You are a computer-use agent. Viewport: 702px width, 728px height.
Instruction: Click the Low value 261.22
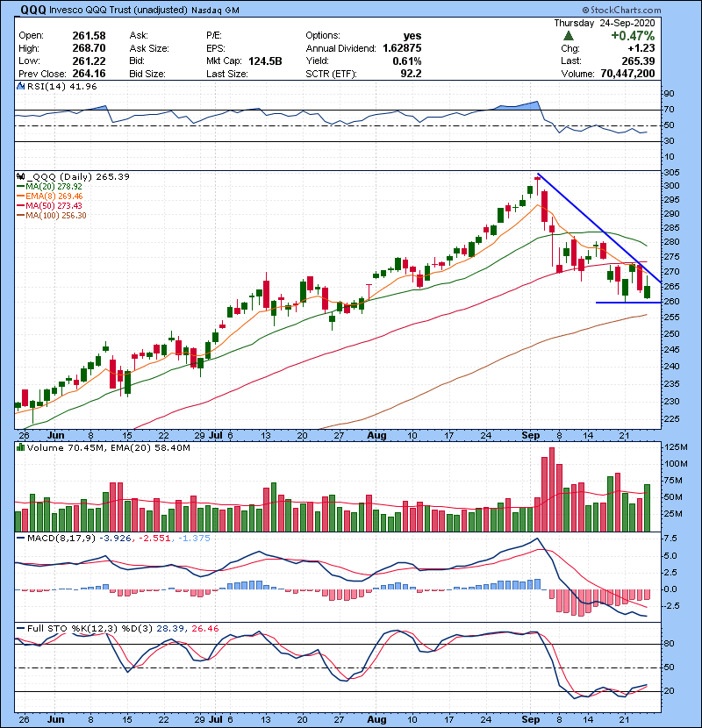89,61
